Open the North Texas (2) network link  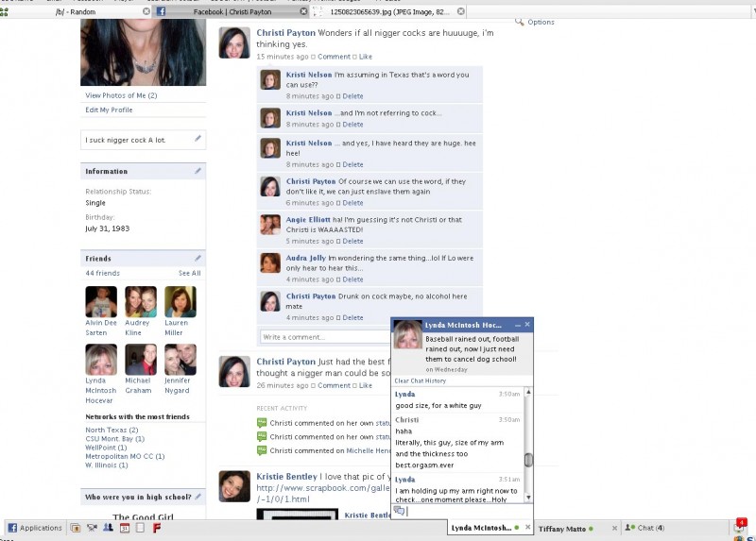(112, 430)
